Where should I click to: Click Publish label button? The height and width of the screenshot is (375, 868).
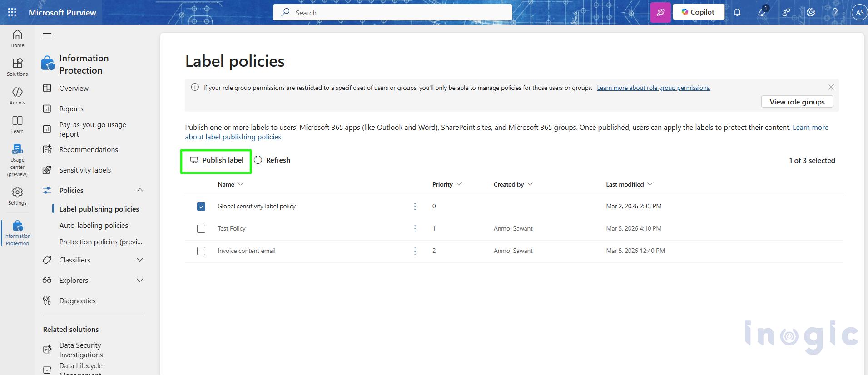tap(216, 160)
